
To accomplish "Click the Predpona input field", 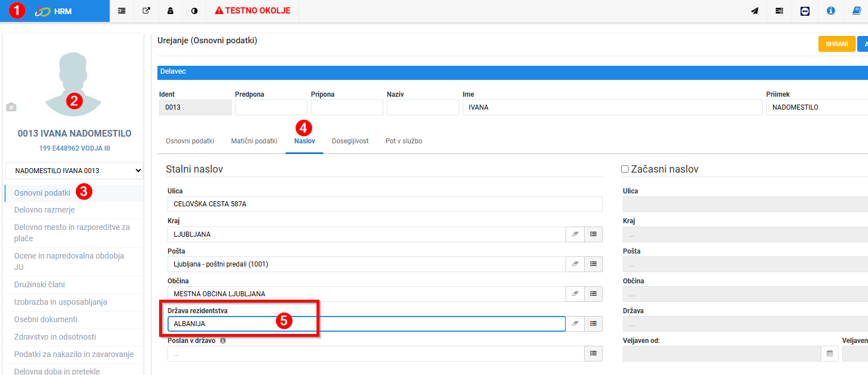I will coord(271,107).
